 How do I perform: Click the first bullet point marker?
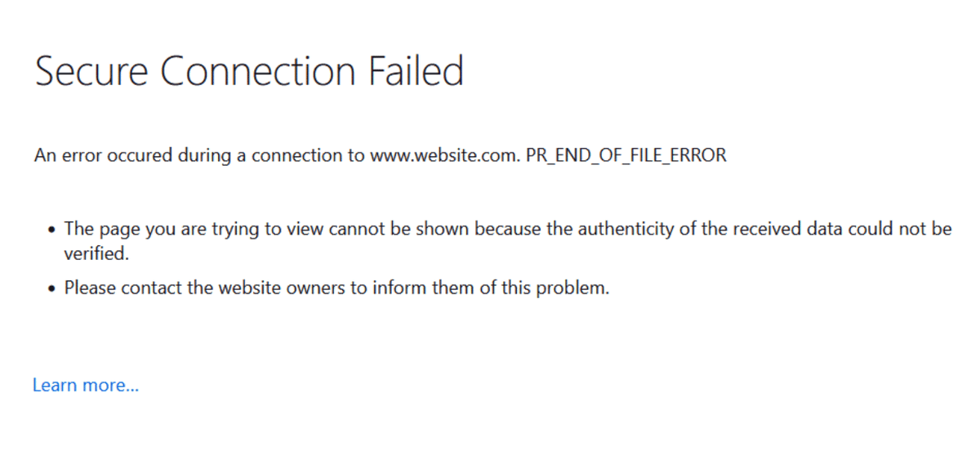click(x=52, y=230)
